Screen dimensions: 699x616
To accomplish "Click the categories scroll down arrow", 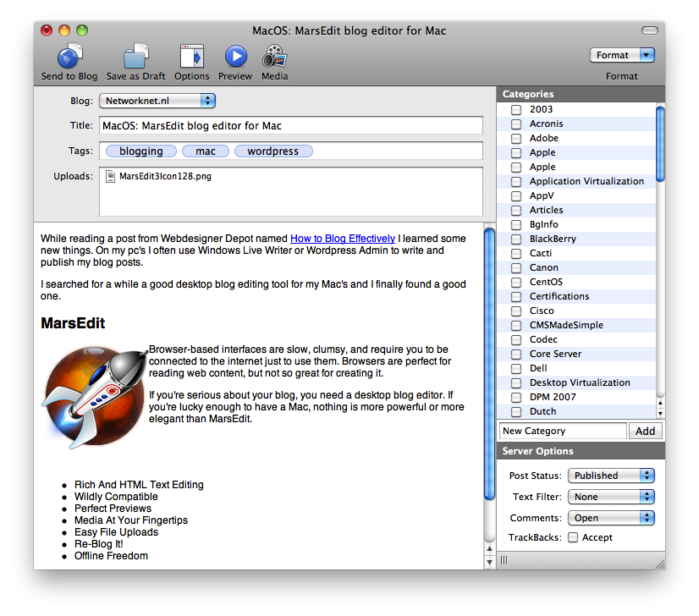I will [660, 414].
